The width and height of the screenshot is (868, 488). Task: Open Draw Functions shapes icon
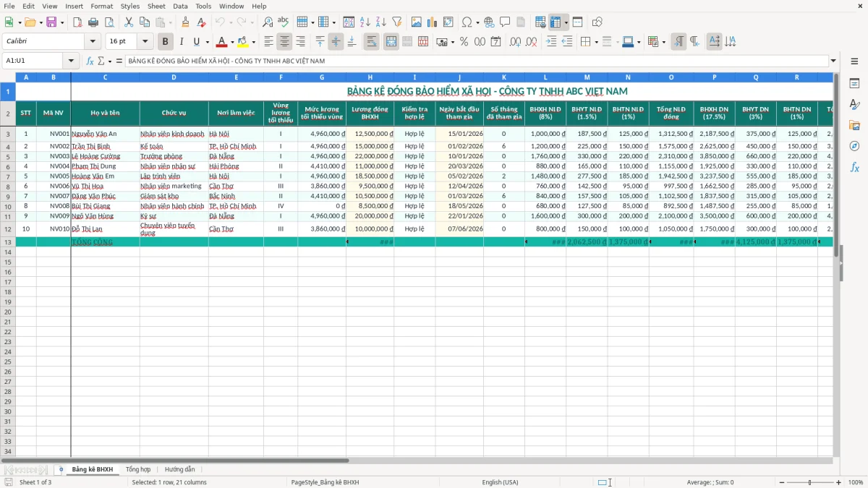597,22
